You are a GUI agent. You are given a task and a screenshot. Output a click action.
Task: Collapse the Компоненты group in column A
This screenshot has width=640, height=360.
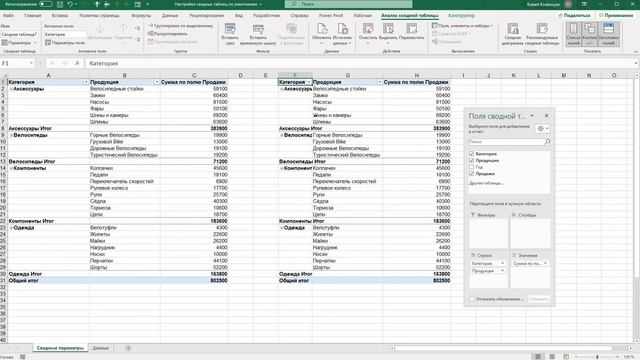[11, 168]
